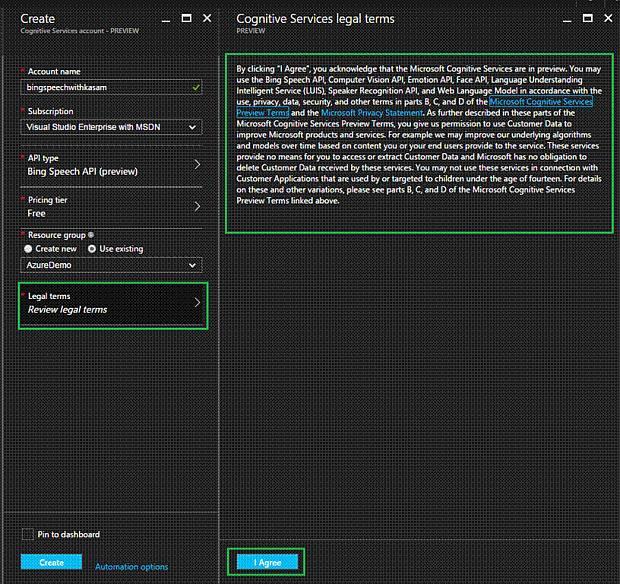Click the green validation checkmark in Account name

[x=195, y=88]
